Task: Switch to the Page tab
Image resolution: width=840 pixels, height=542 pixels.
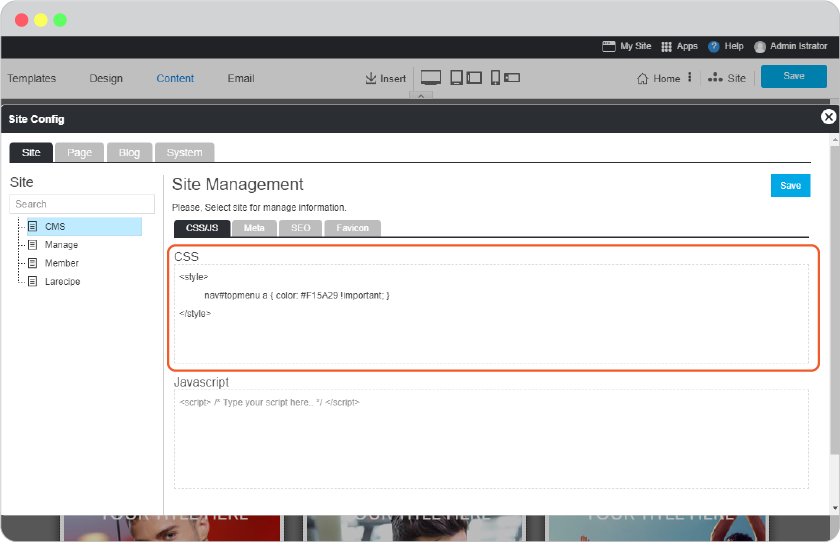Action: (79, 153)
